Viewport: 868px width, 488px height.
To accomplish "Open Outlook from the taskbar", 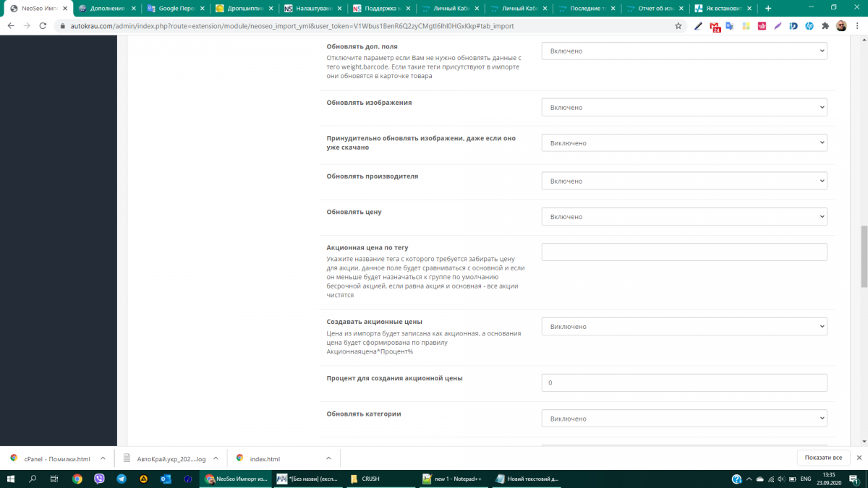I will pos(166,479).
